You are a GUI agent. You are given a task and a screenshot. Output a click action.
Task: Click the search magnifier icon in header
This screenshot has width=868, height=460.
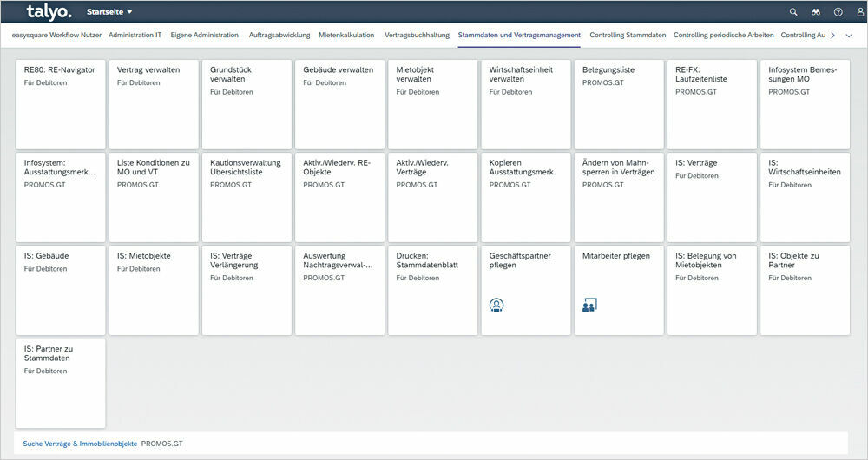click(792, 12)
